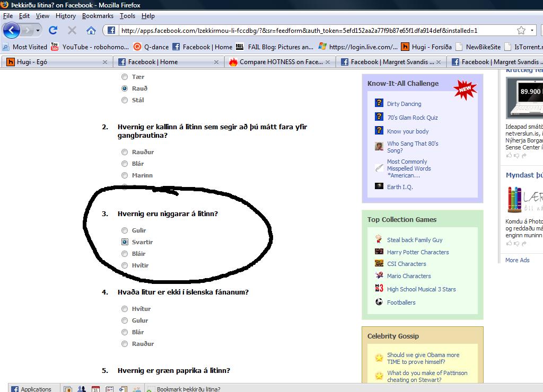Image resolution: width=543 pixels, height=392 pixels.
Task: Select the Rauð radio option
Action: coord(124,88)
